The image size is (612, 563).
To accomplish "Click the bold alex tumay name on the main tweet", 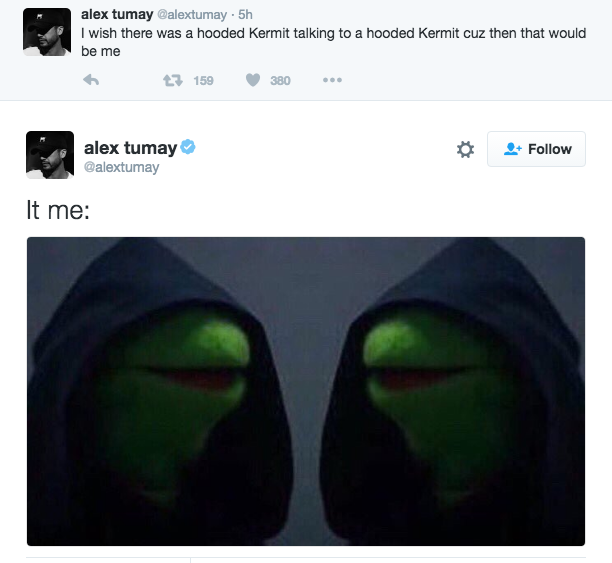I will [x=130, y=148].
